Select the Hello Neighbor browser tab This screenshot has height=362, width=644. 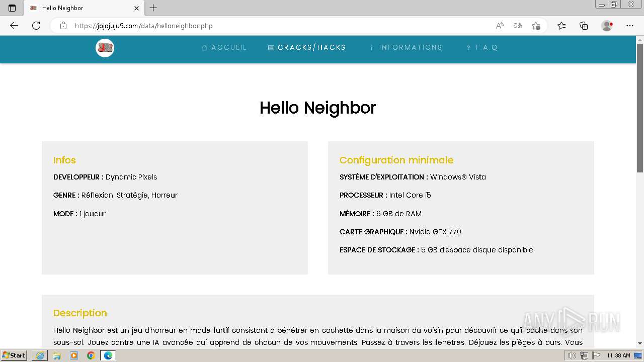[x=84, y=8]
